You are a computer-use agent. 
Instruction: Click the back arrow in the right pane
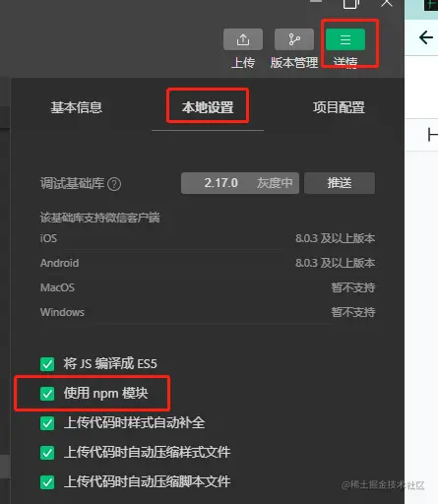point(425,37)
